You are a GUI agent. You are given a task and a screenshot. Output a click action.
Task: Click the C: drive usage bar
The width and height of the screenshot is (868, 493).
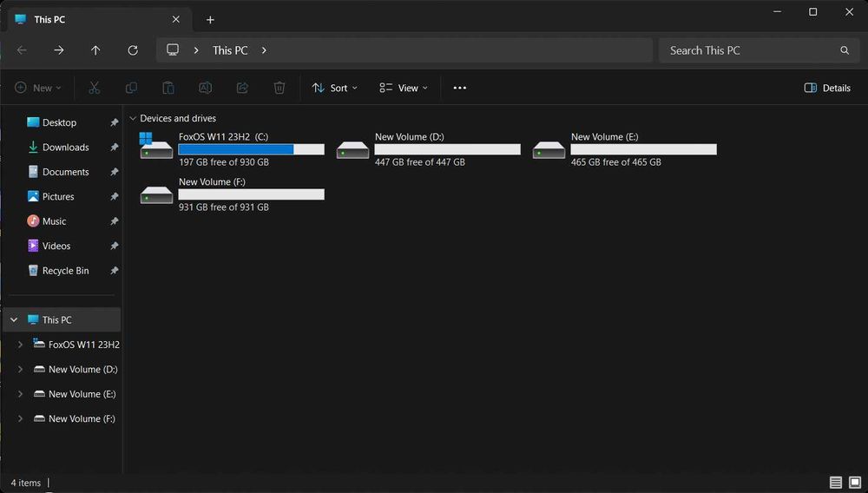pyautogui.click(x=252, y=149)
